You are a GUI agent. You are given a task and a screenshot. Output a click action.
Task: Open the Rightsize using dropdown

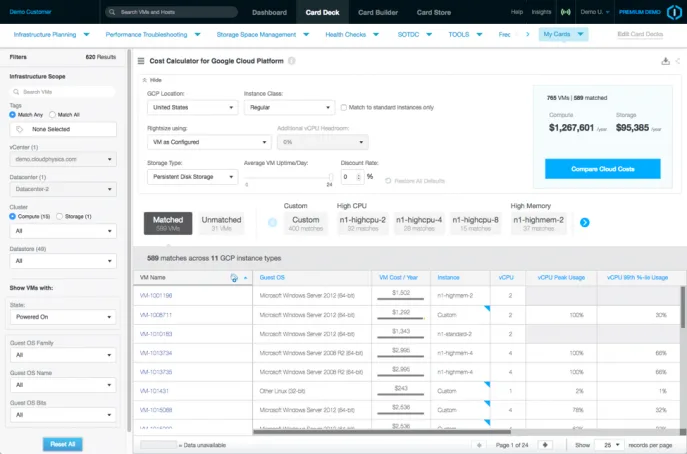tap(209, 142)
